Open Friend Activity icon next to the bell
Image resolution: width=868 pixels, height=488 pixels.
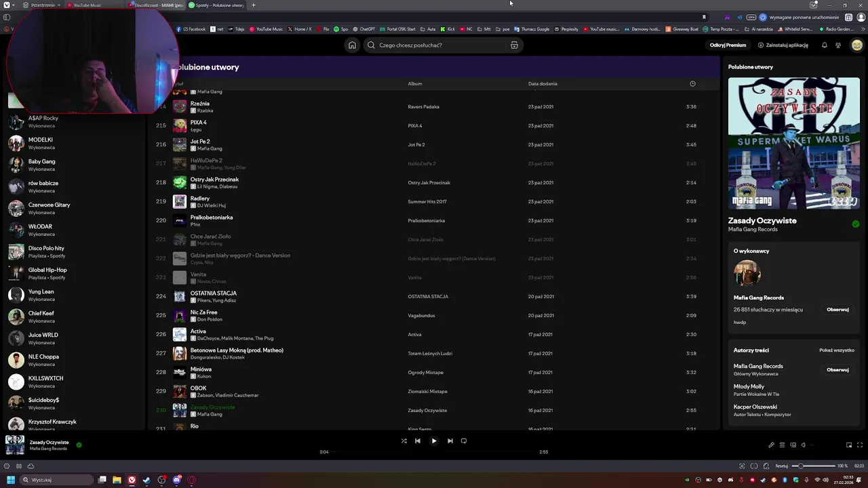coord(838,45)
